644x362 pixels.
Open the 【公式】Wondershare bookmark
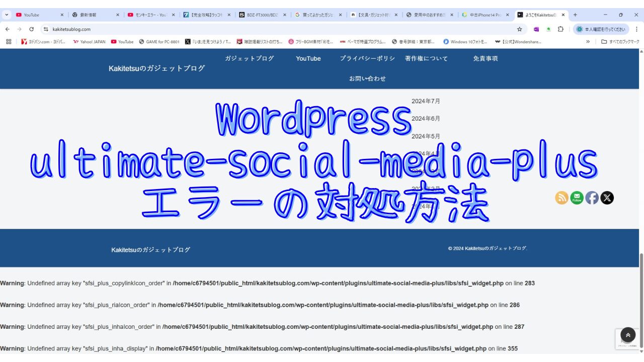[518, 42]
